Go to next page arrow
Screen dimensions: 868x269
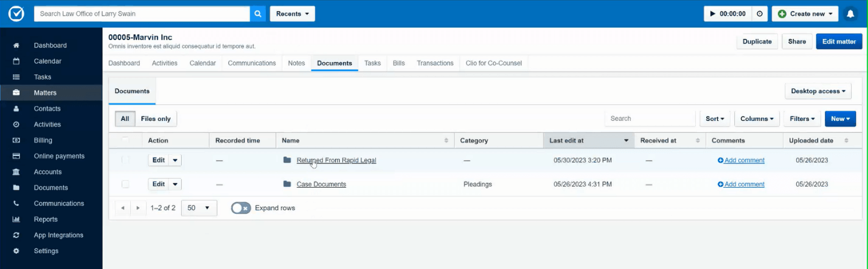point(138,208)
